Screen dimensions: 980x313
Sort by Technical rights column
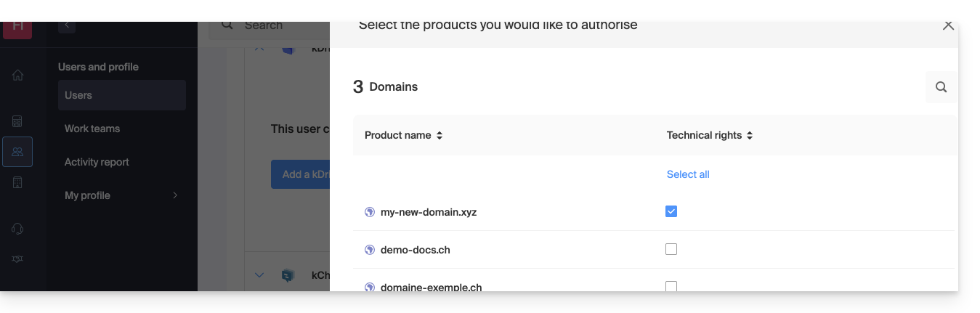tap(709, 135)
